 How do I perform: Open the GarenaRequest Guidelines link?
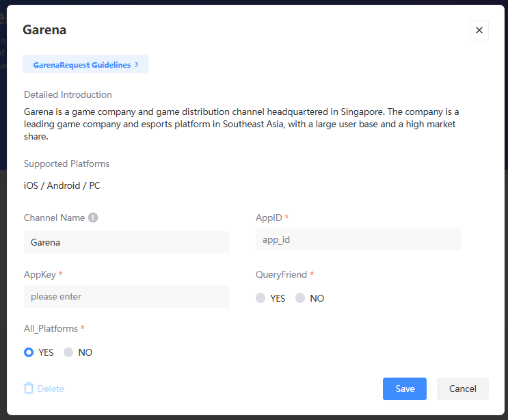pos(85,64)
